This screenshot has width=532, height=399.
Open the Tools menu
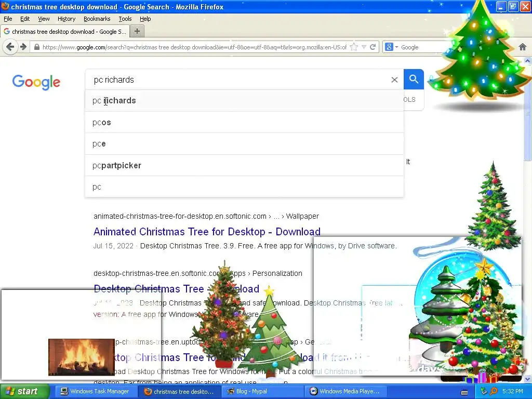125,19
